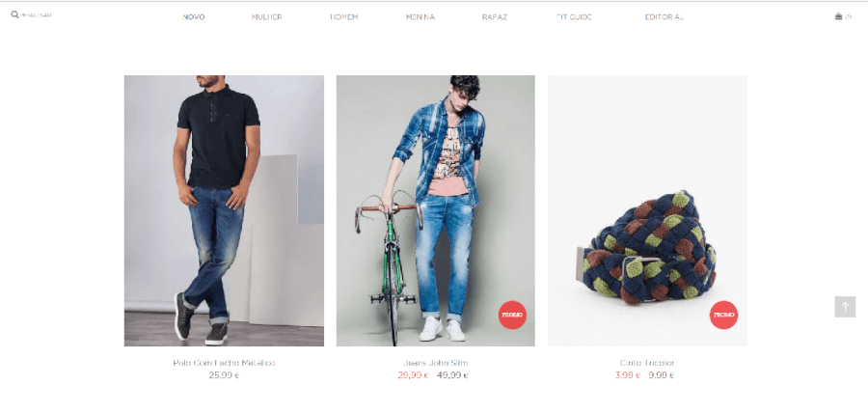This screenshot has width=868, height=413.
Task: Go to the MENINA section
Action: [x=420, y=17]
